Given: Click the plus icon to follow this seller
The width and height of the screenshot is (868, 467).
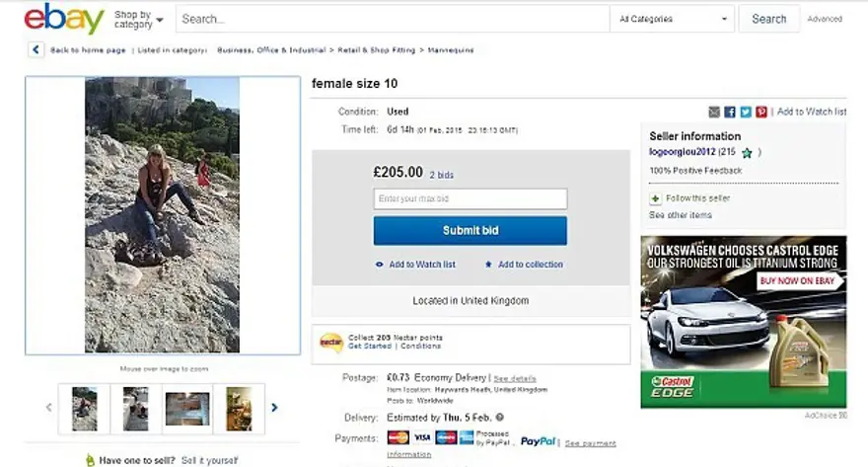Looking at the screenshot, I should (x=655, y=198).
